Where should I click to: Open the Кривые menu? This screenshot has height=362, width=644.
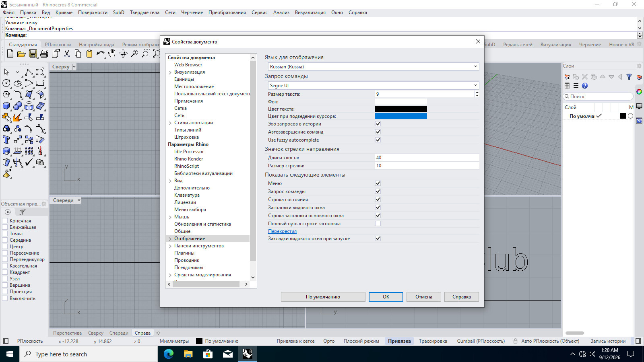(x=64, y=12)
